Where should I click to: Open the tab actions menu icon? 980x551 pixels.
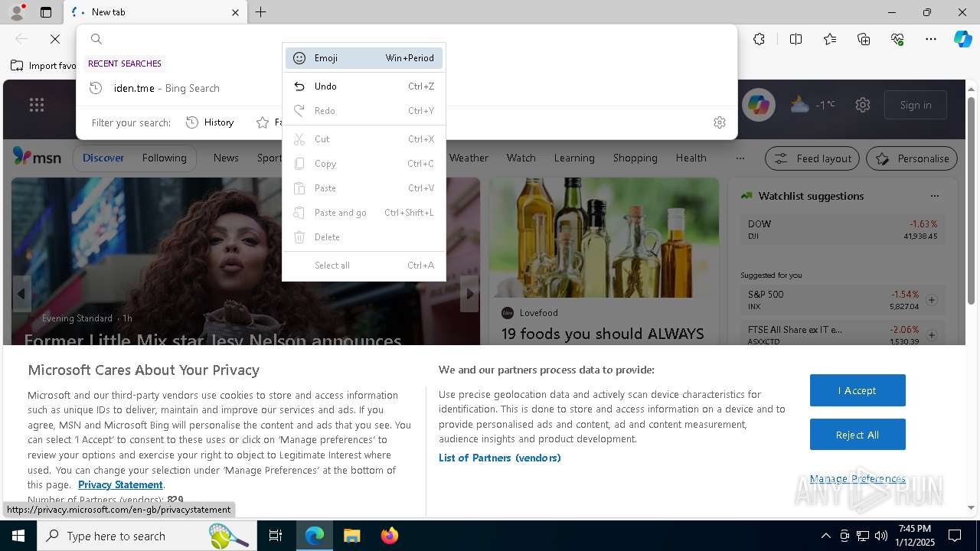pos(46,12)
